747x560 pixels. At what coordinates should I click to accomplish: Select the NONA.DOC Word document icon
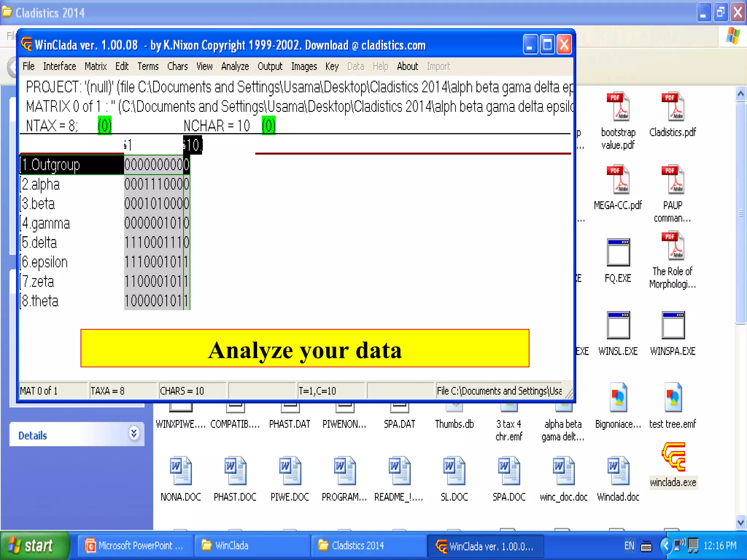(181, 470)
